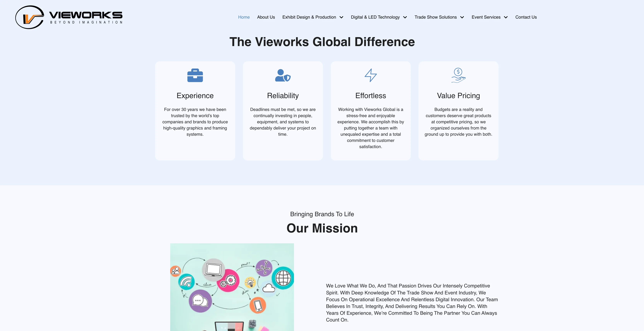Click the paragraph starting 'Budgets are a reality'

[458, 122]
